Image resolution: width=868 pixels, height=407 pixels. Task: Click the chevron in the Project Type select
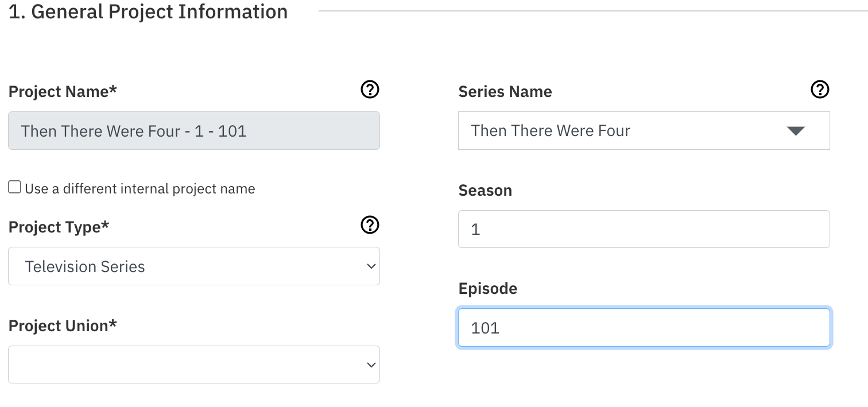click(x=371, y=266)
